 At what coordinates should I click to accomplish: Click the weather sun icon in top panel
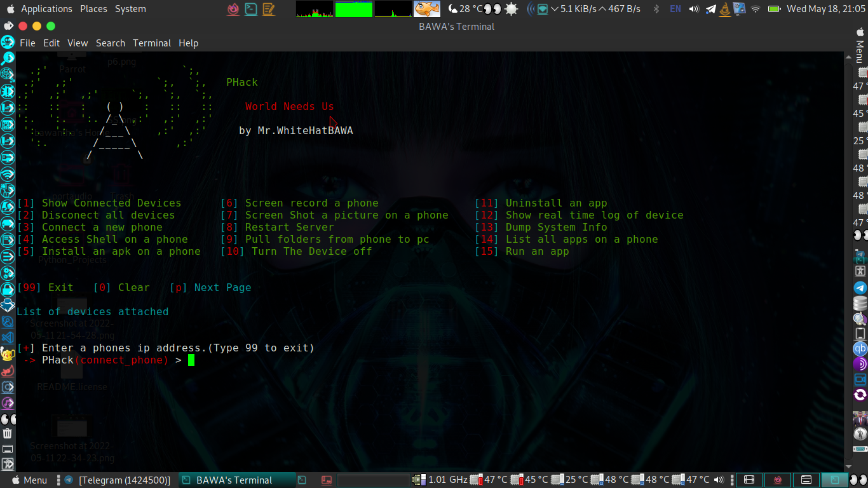[510, 9]
